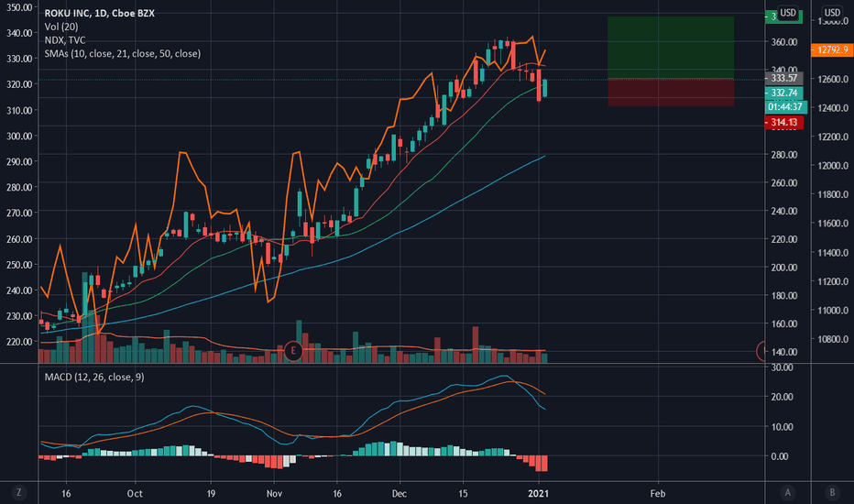Click the 250.00 price scale label

19,265
